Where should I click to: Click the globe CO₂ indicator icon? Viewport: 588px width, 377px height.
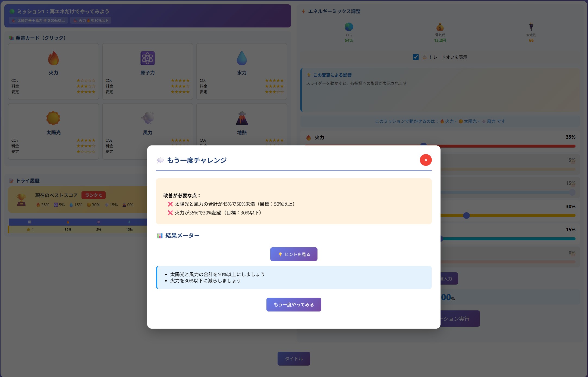click(349, 27)
